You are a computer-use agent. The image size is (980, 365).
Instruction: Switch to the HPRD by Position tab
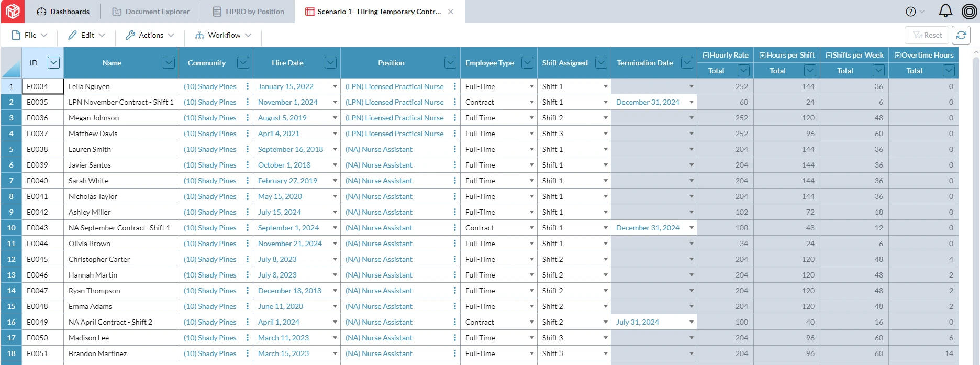click(249, 12)
